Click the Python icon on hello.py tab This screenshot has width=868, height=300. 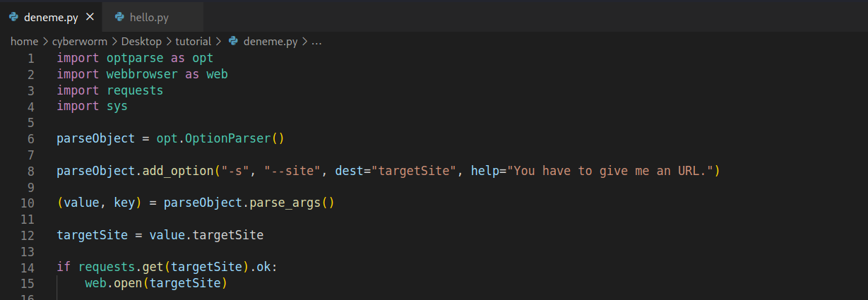tap(119, 17)
